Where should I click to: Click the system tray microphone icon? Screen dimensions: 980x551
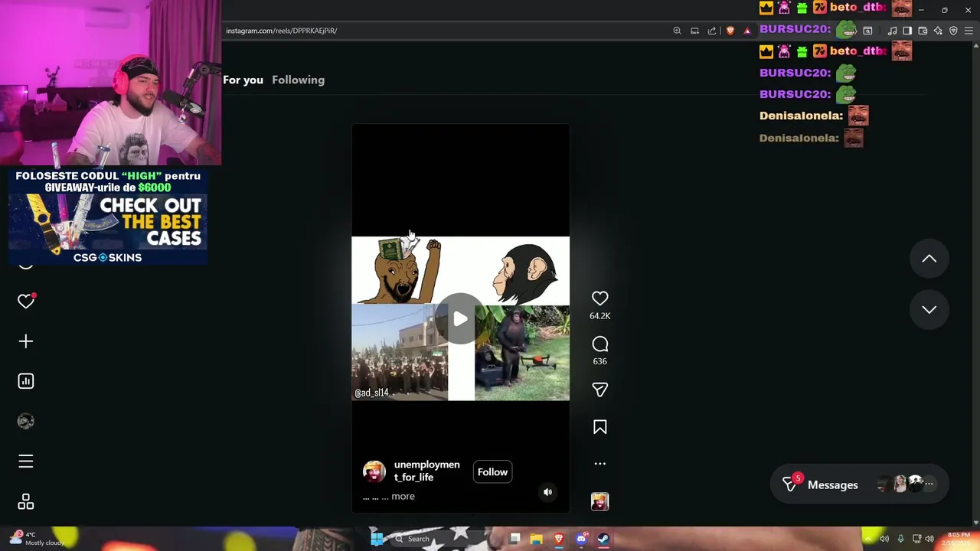click(900, 539)
